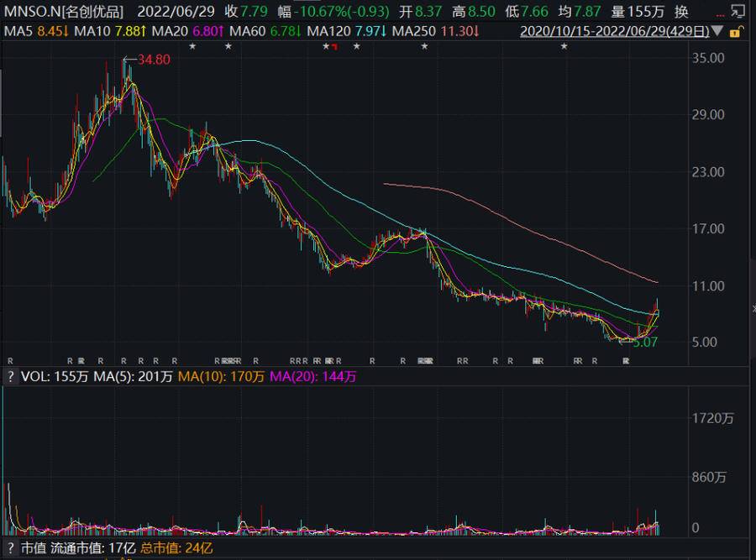
Task: Click the pop-out expand icon top right
Action: click(x=738, y=11)
